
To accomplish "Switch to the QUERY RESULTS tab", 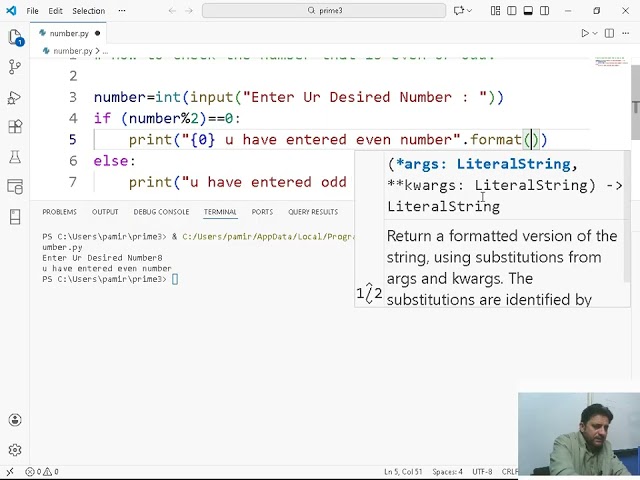I will coord(313,212).
